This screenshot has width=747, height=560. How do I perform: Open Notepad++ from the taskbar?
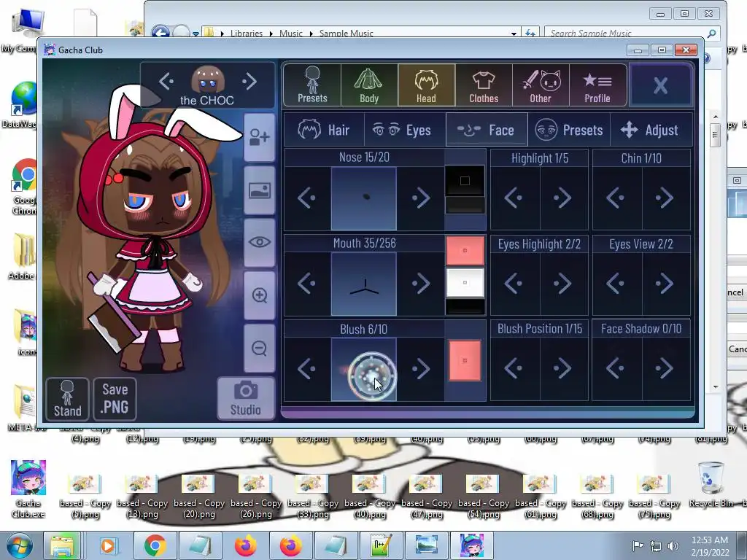click(x=382, y=545)
